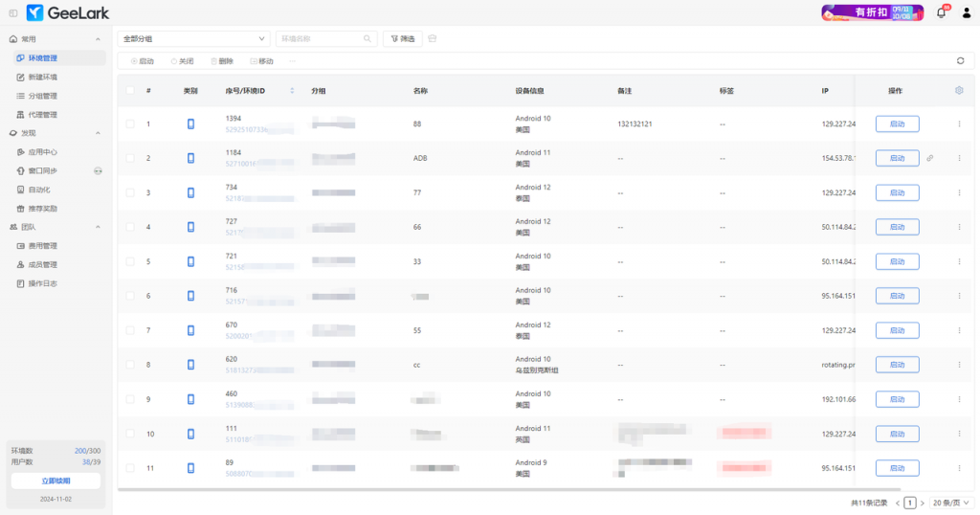Open 新建环境 in the sidebar

pos(42,77)
